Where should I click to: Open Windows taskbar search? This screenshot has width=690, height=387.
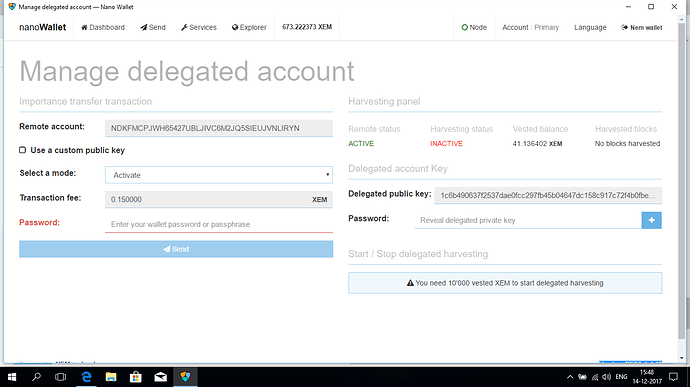point(36,377)
